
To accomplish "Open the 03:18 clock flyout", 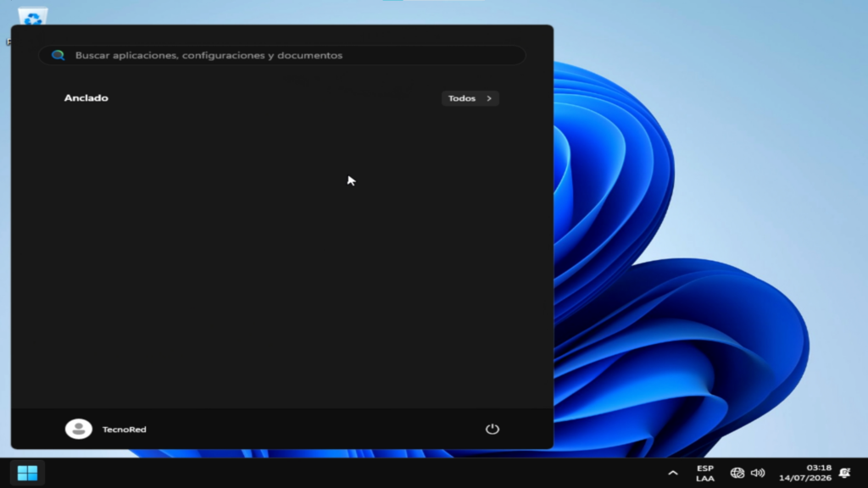I will click(x=819, y=468).
